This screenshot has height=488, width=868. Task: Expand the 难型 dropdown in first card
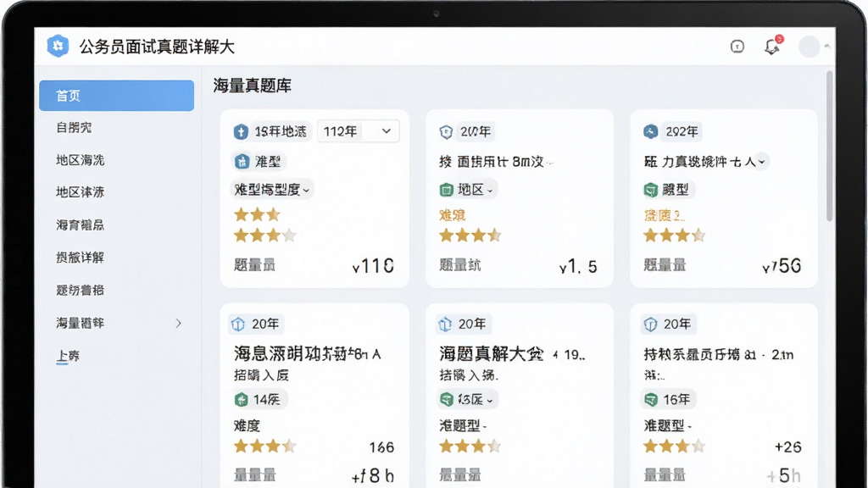coord(272,190)
